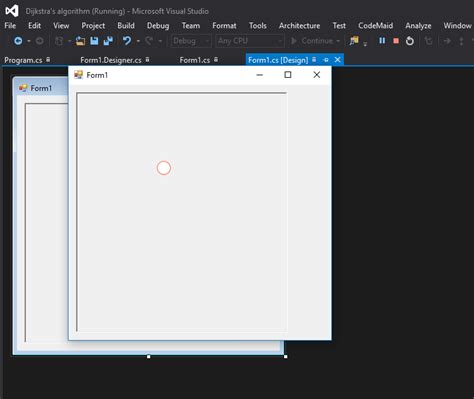Open the View menu
Screen dimensions: 474x399
(x=61, y=26)
